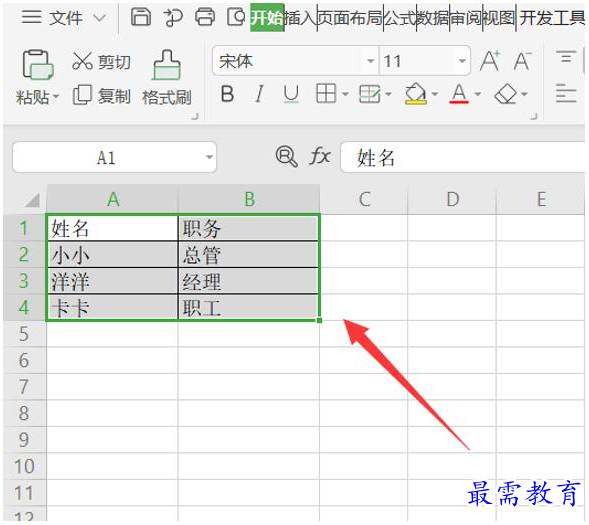Viewport: 589px width, 525px height.
Task: Click the left align text icon
Action: click(566, 93)
